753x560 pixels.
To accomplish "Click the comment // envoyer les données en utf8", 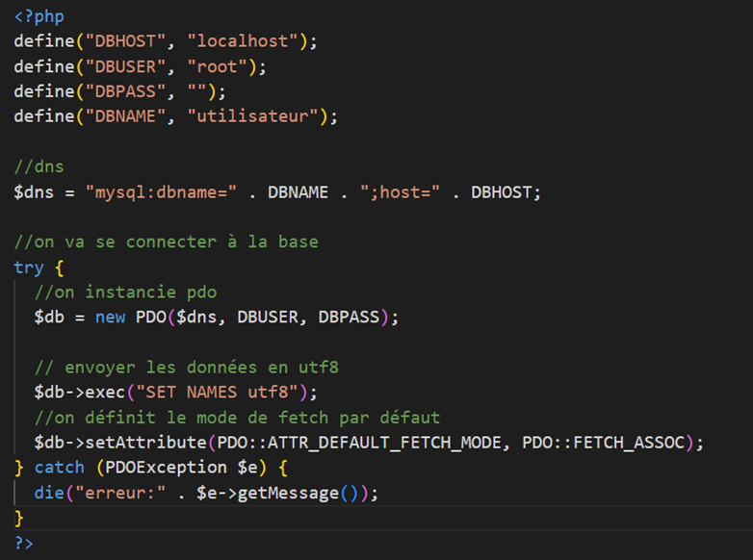I will click(187, 368).
